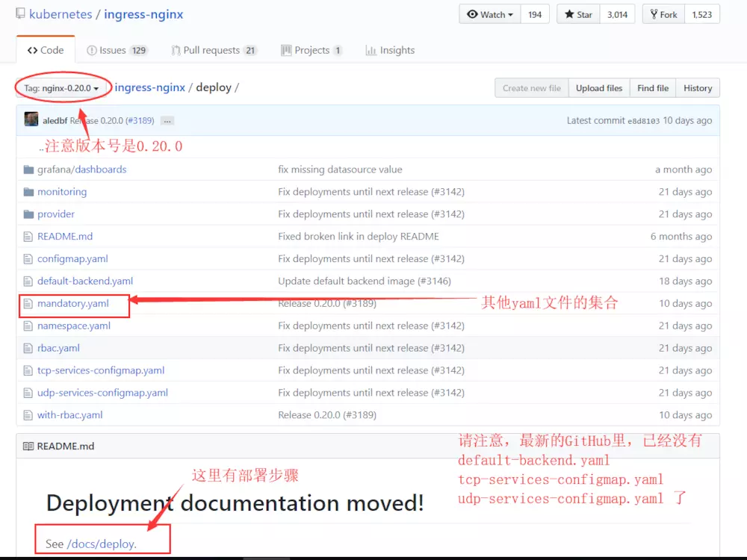Click the repository book icon beside kubernetes

(x=20, y=13)
